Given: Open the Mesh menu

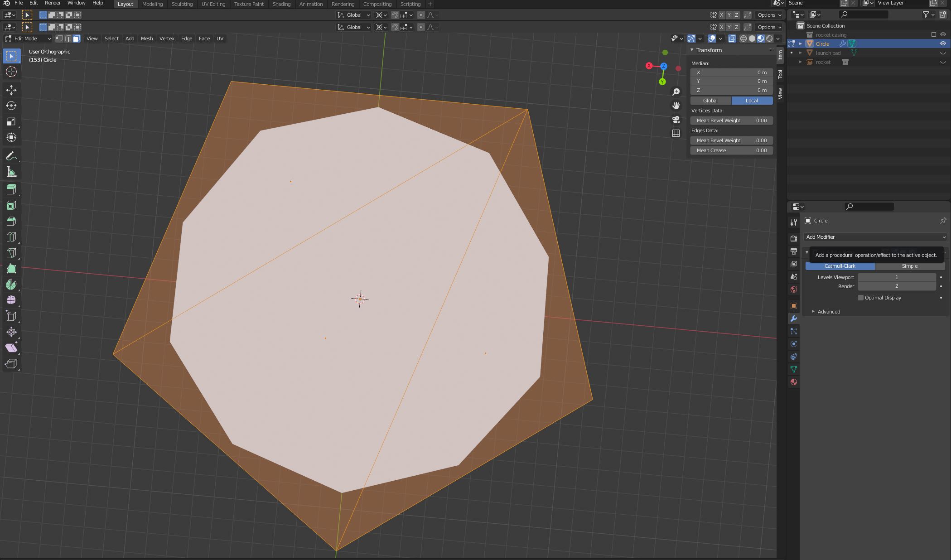Looking at the screenshot, I should 147,39.
